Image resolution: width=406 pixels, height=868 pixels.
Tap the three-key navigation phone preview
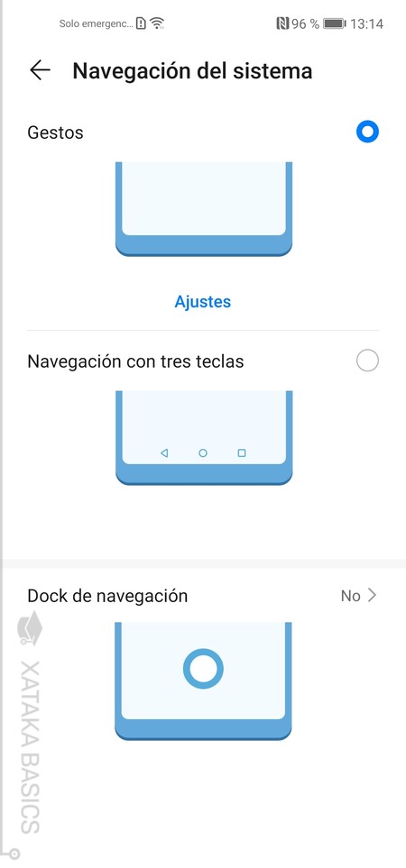tap(203, 438)
